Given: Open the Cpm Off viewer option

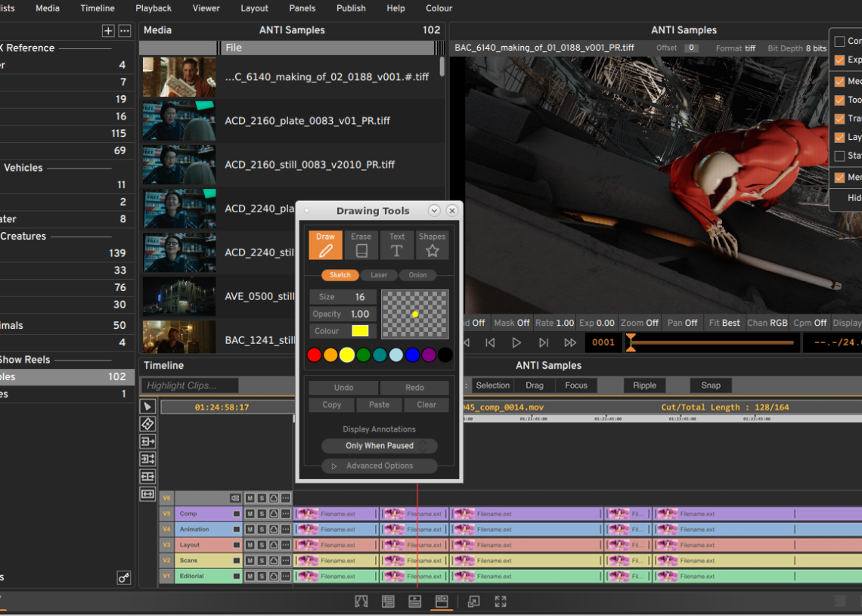Looking at the screenshot, I should click(x=810, y=323).
